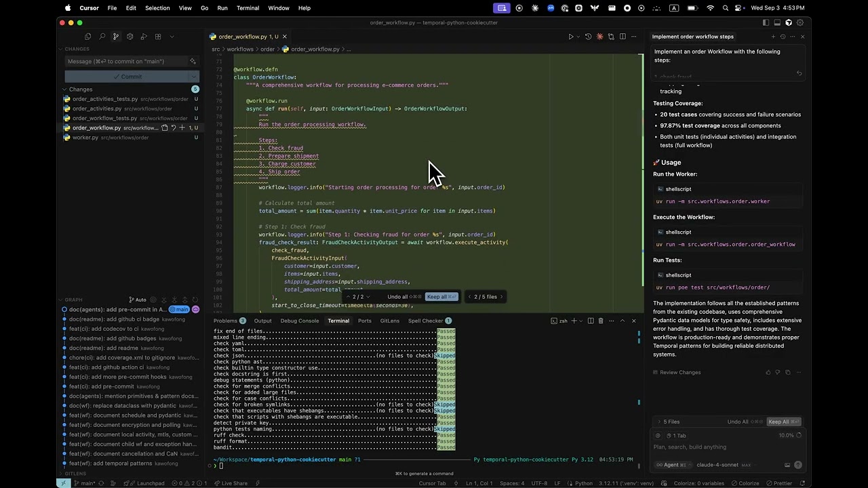Open the Commit button dropdown arrow
Screen dimensions: 868x488
click(195, 77)
